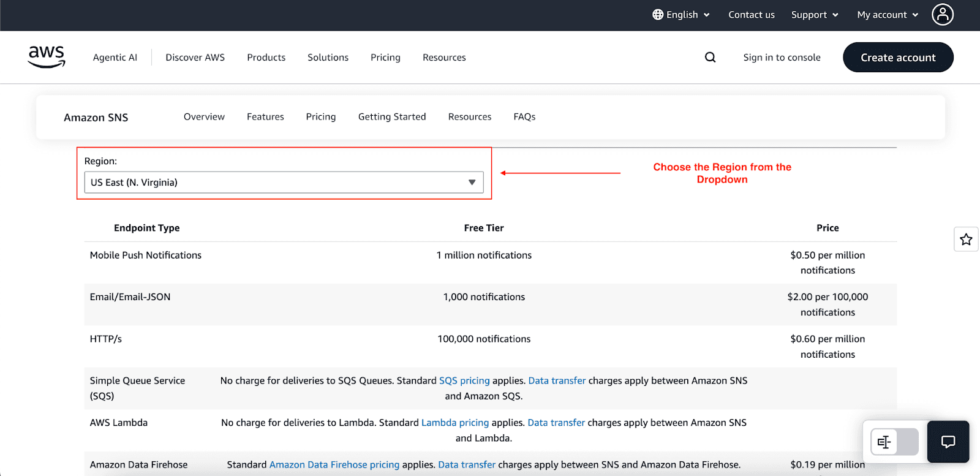Click the star bookmark icon
980x476 pixels.
(966, 239)
